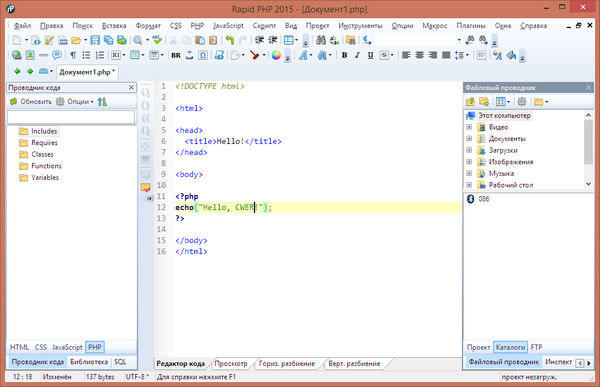Click the Save all files icon
This screenshot has width=600, height=387.
pos(108,40)
